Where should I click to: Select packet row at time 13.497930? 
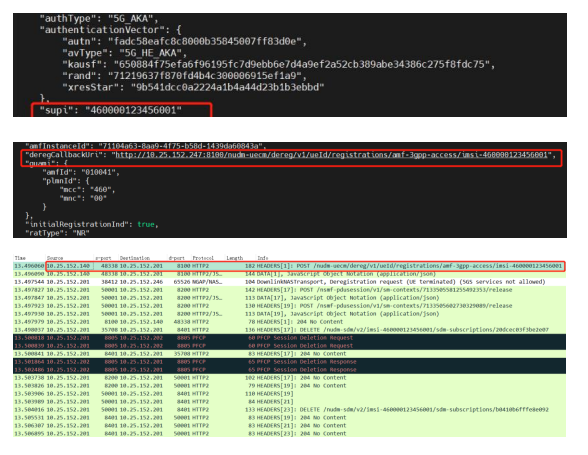[290, 314]
